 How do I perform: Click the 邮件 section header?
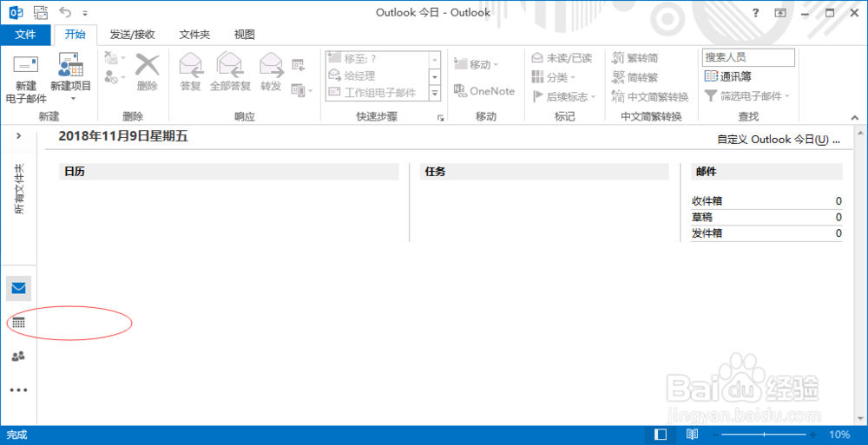[766, 172]
